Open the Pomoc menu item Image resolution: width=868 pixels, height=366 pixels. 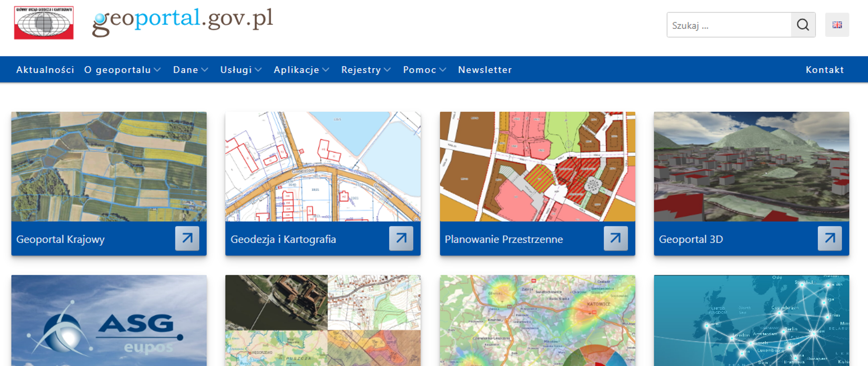click(420, 70)
